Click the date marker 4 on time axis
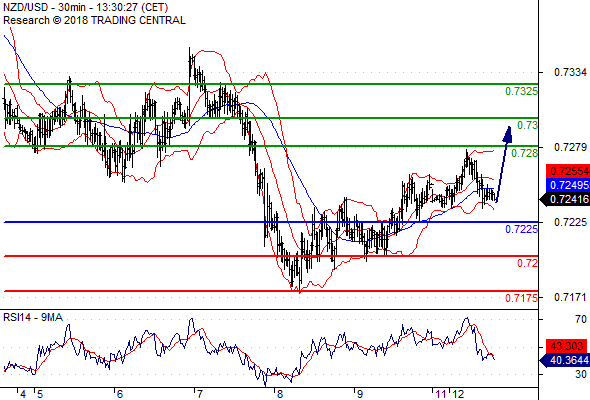 coord(23,394)
